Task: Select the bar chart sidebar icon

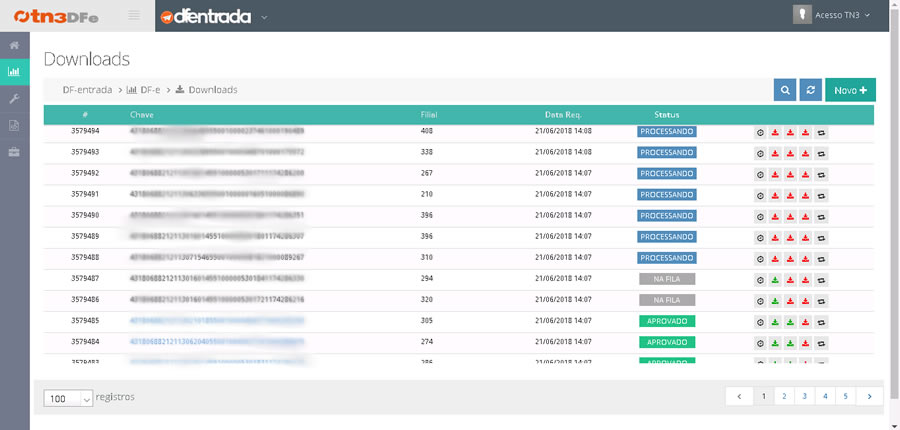Action: 14,72
